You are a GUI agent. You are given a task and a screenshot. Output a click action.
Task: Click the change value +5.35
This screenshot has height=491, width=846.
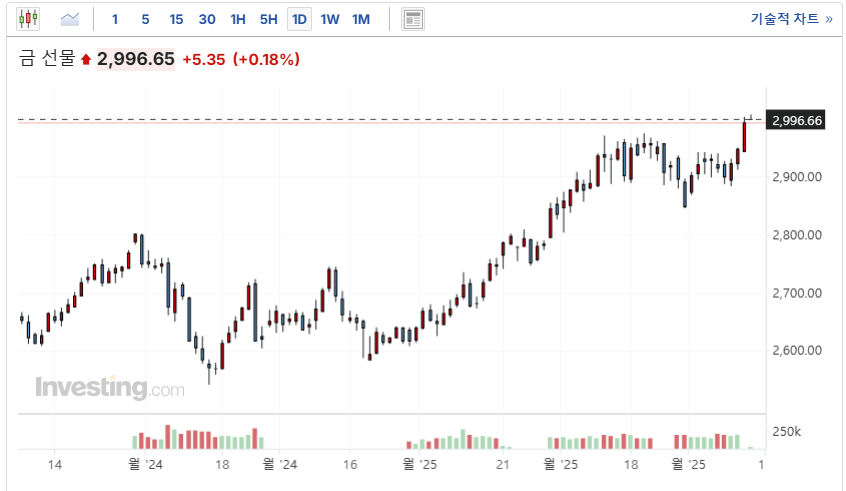pos(203,59)
